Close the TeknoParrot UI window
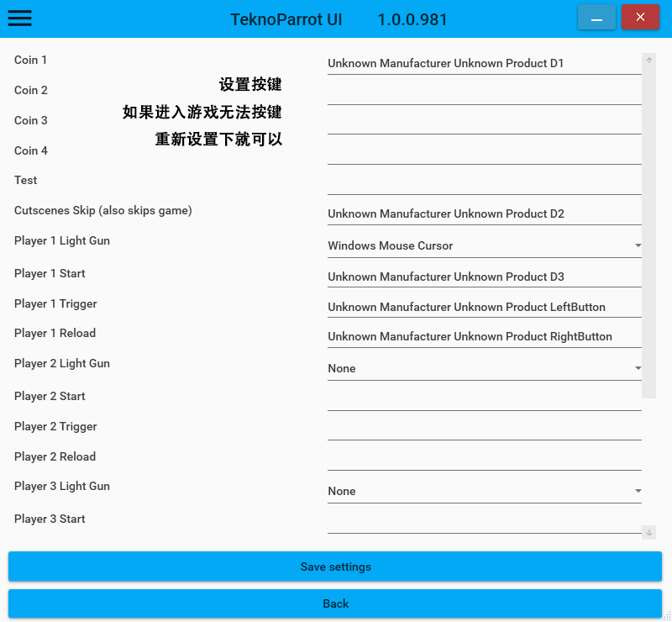 pos(640,18)
